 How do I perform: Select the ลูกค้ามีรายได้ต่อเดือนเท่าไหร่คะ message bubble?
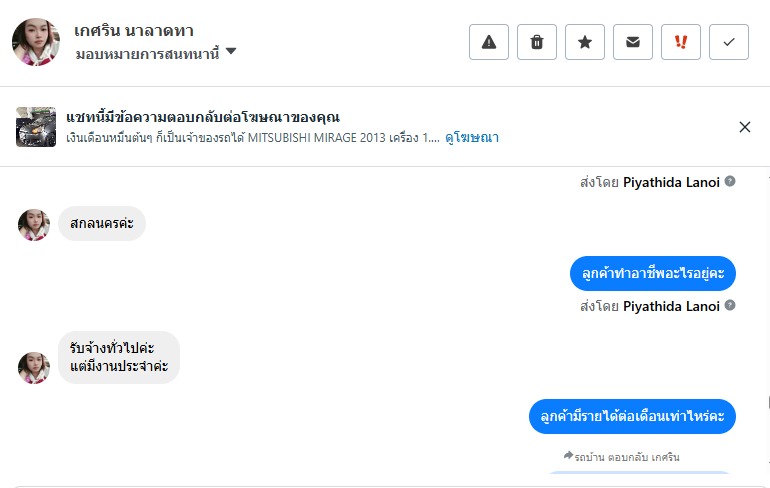tap(632, 415)
